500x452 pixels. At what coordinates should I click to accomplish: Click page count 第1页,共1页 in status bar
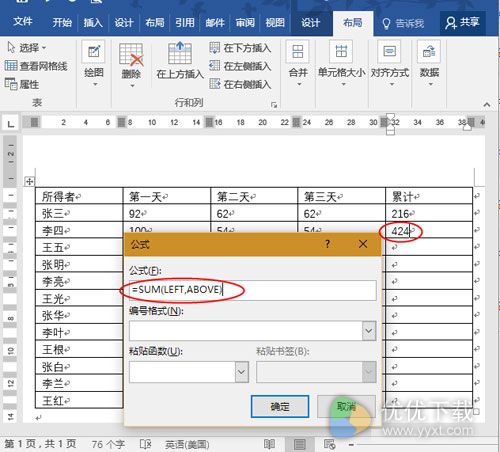pos(40,444)
